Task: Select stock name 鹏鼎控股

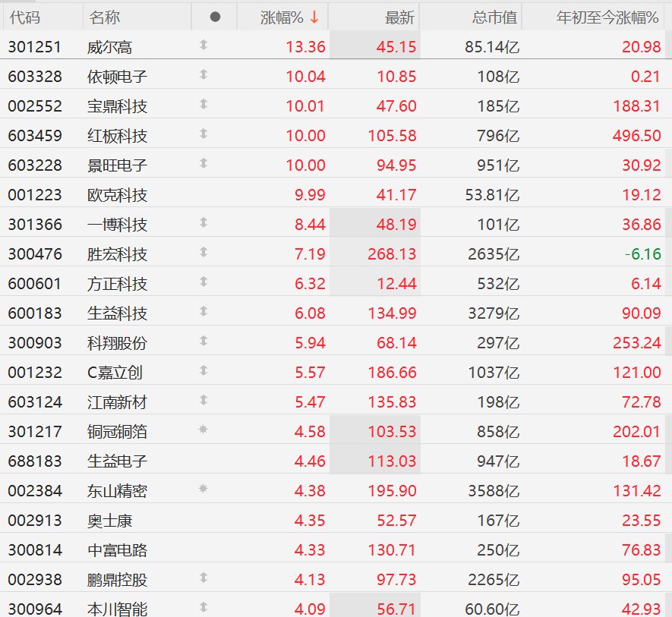Action: (x=117, y=579)
